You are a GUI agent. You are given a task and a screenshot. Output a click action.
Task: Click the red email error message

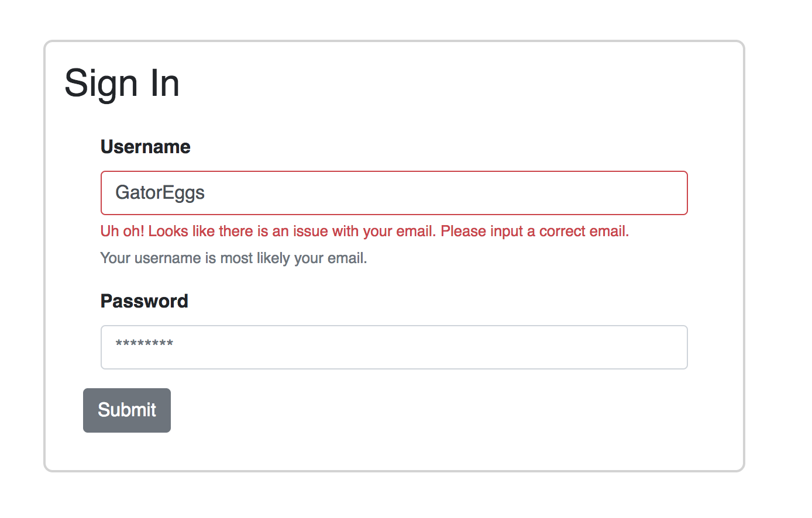(x=364, y=231)
